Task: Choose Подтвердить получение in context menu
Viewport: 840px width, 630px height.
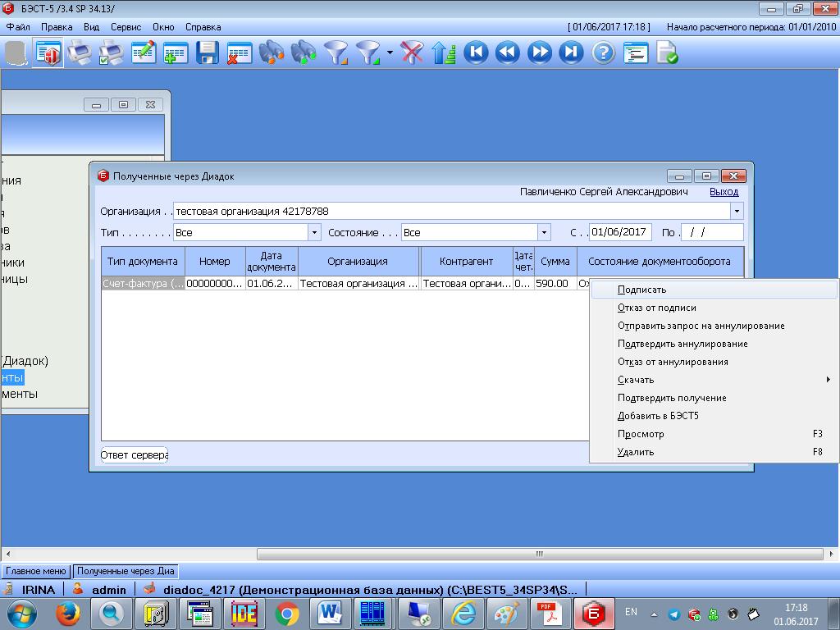Action: pyautogui.click(x=714, y=398)
